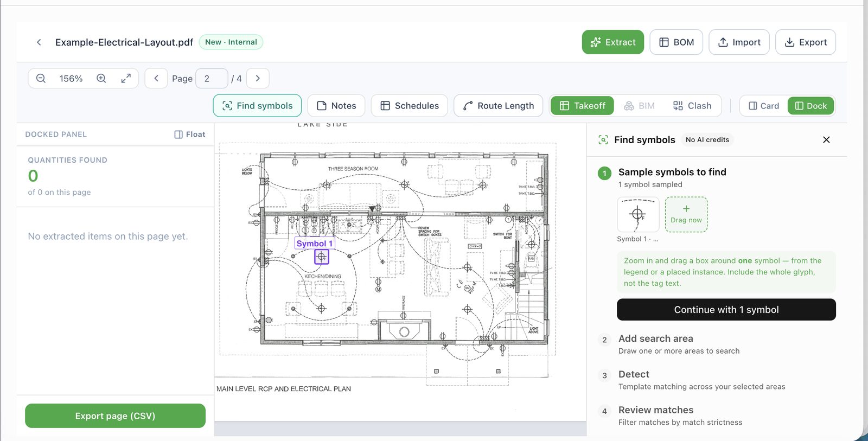The image size is (868, 441).
Task: Add another symbol sample with the plus tile
Action: click(686, 214)
